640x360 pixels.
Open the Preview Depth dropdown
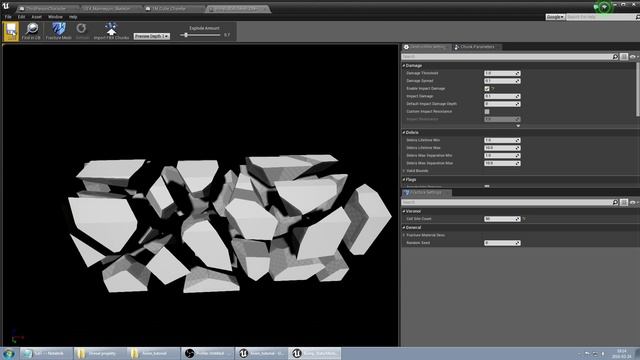coord(151,36)
